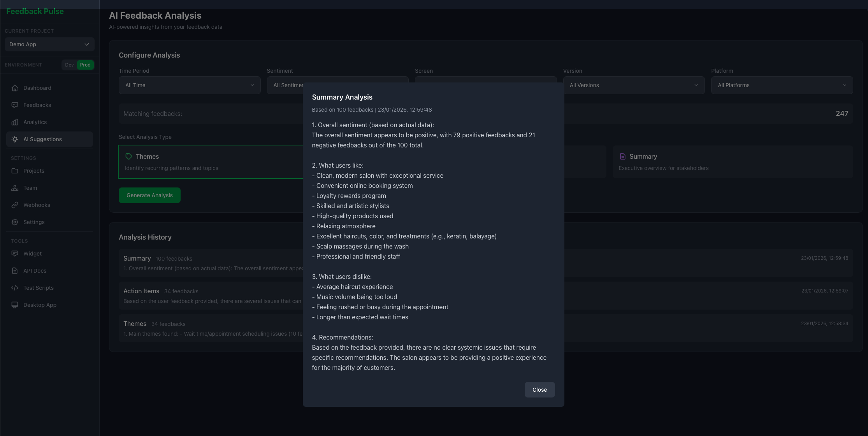Open the All Versions dropdown
This screenshot has width=868, height=436.
[634, 85]
